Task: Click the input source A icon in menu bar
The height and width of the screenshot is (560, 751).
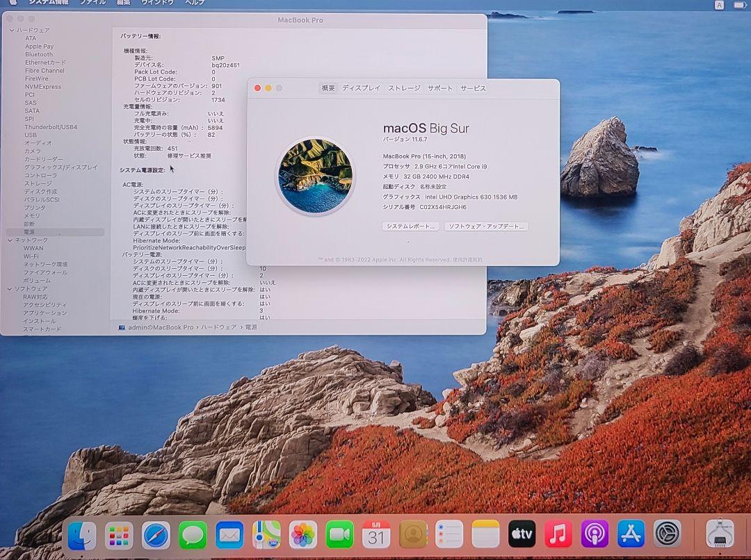Action: point(720,5)
